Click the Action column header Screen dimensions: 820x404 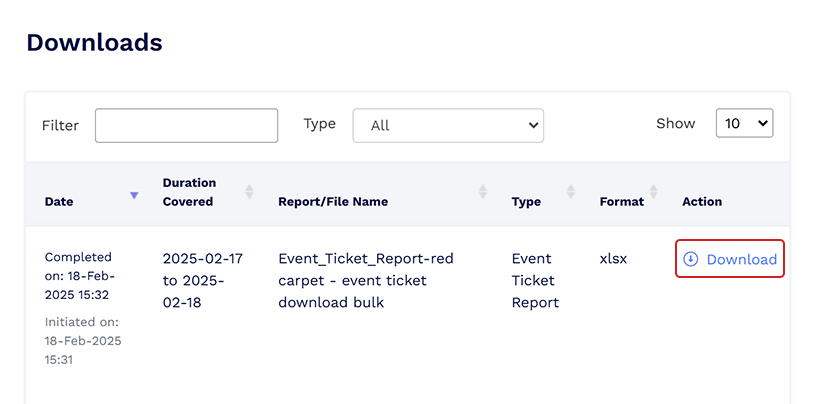pos(702,201)
